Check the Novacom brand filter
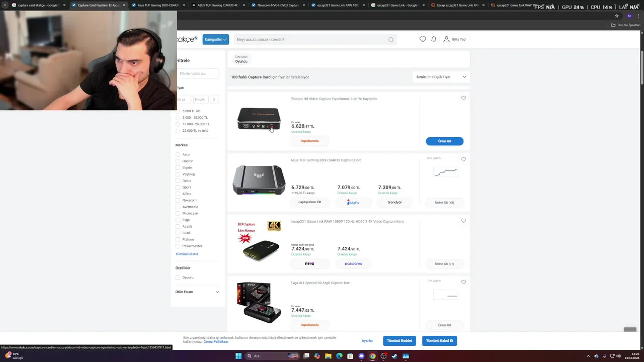The image size is (644, 362). point(178,200)
